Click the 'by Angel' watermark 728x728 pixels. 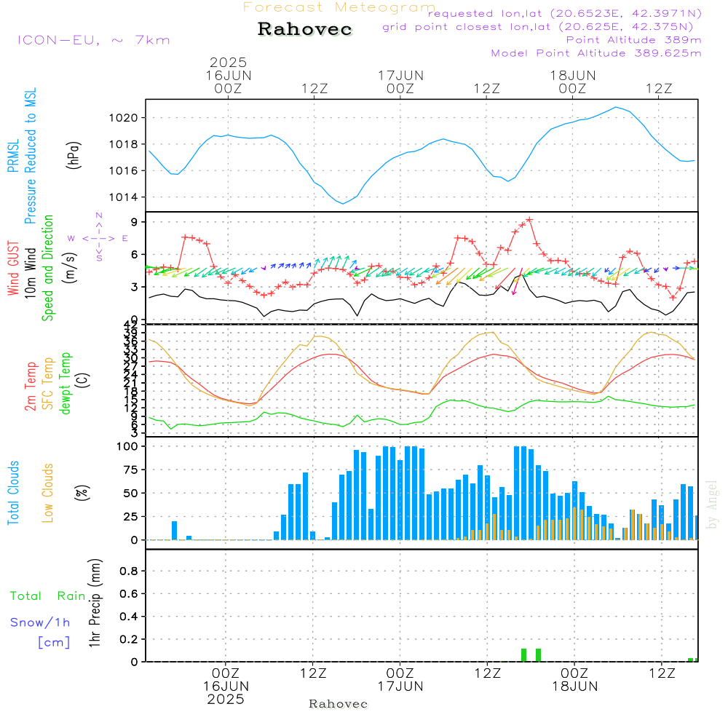click(x=712, y=504)
